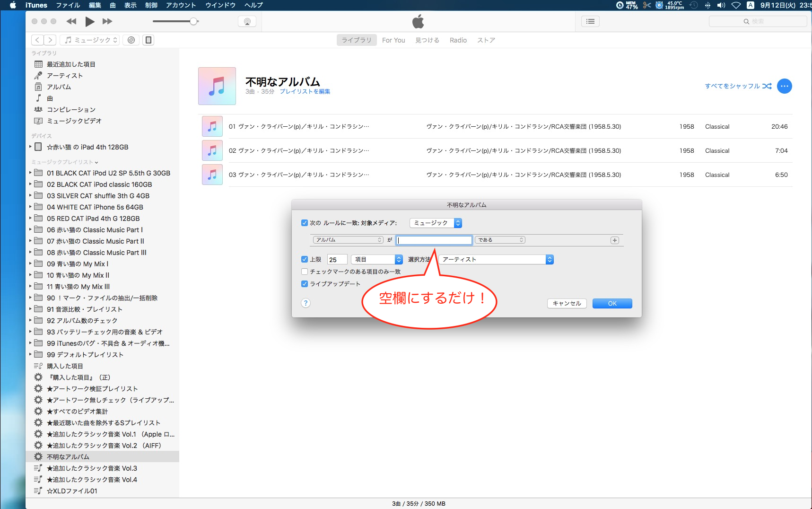Screen dimensions: 812x509
Task: Open the アカウント menu
Action: (x=181, y=5)
